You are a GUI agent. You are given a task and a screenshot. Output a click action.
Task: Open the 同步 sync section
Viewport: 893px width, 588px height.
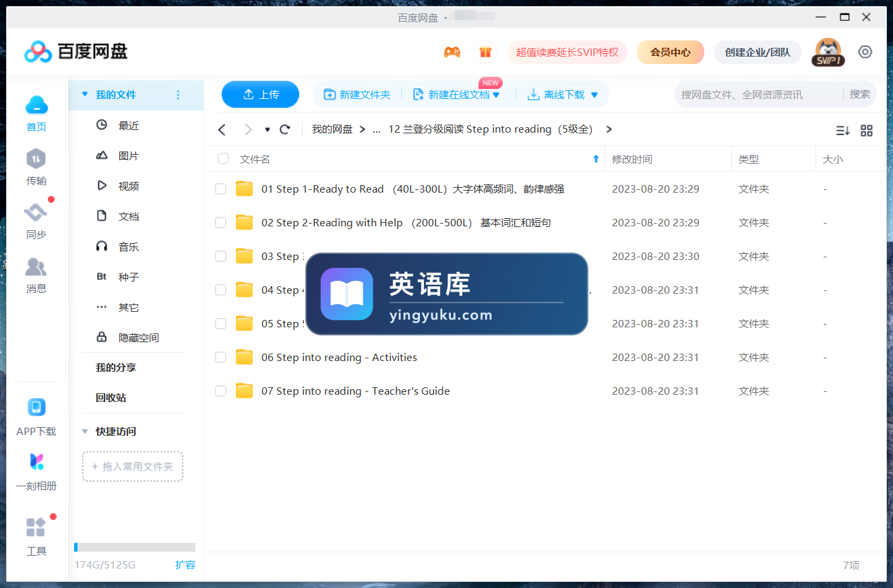[36, 213]
